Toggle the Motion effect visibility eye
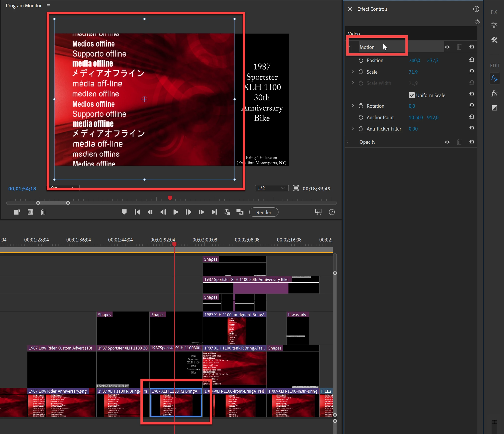The image size is (504, 434). [447, 47]
